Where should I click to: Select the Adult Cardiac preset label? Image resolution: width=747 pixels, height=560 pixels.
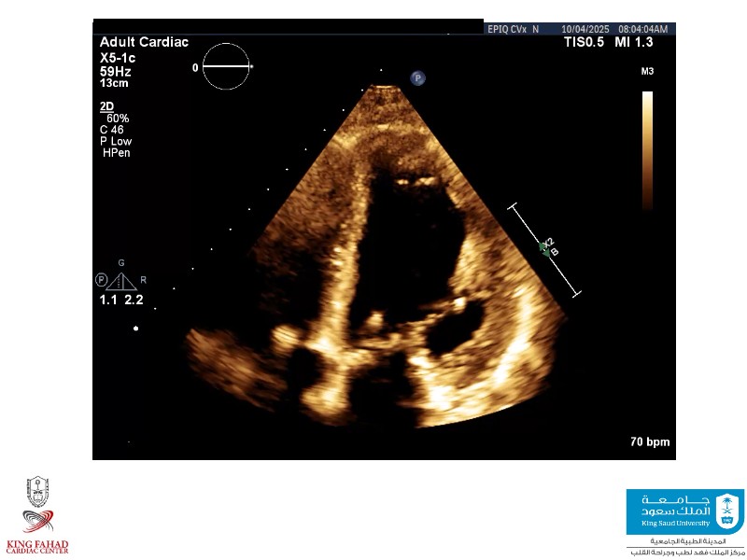[x=144, y=43]
